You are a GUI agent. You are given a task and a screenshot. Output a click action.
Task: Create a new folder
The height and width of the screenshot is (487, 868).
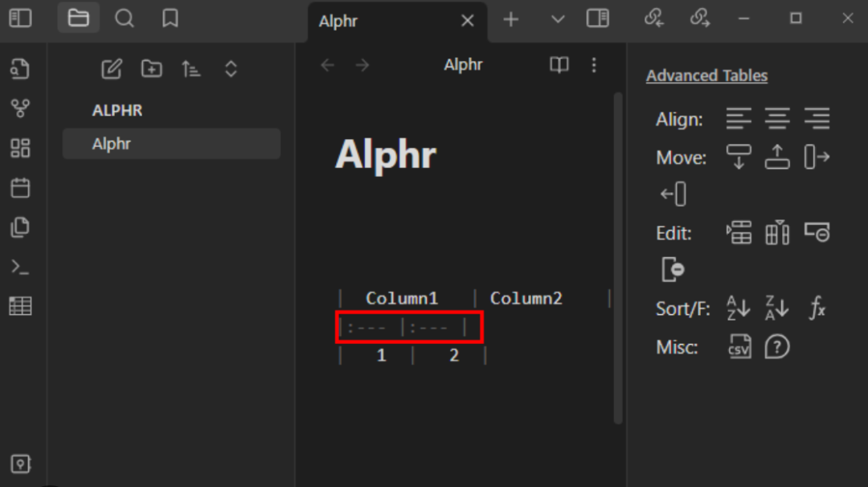151,69
